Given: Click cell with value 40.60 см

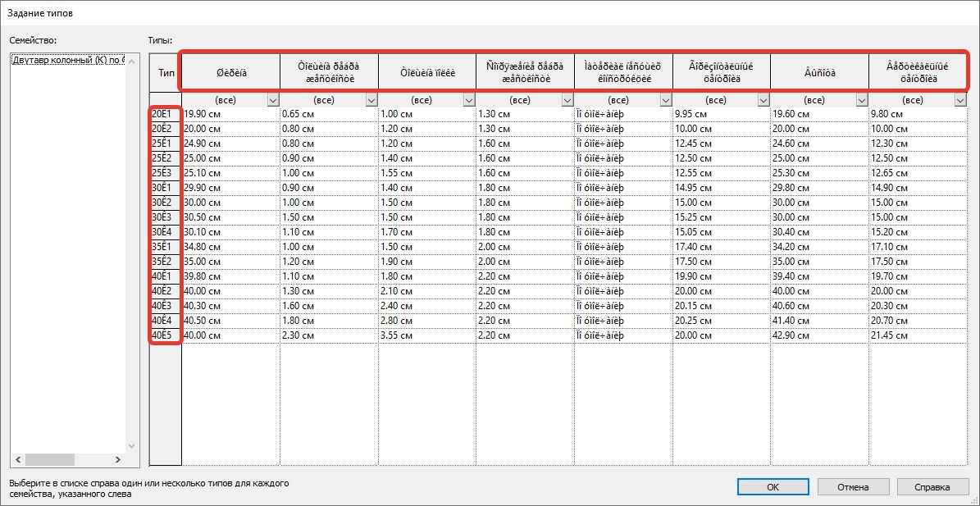Looking at the screenshot, I should (819, 305).
